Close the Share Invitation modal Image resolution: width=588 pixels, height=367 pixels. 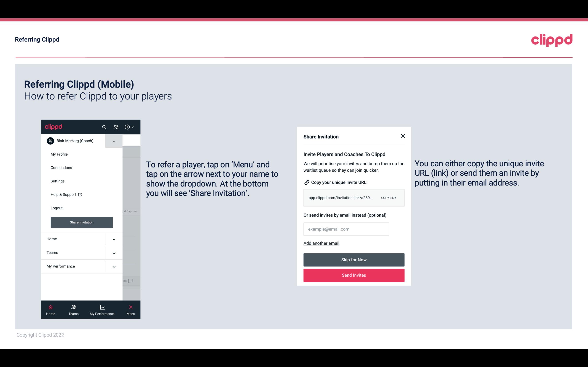[x=402, y=136]
